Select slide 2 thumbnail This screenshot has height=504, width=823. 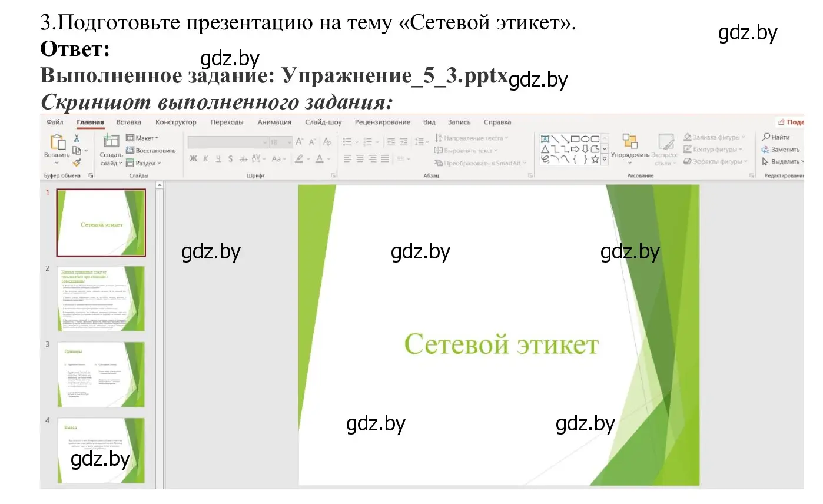[x=101, y=299]
